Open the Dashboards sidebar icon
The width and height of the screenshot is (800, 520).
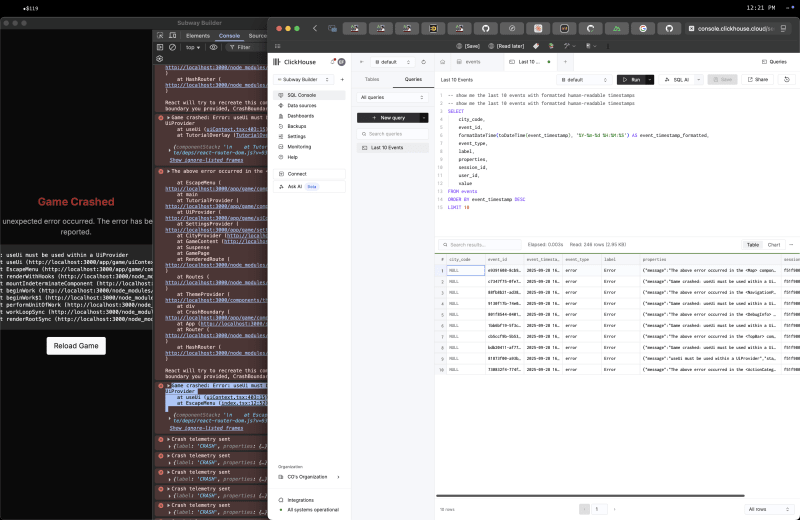coord(280,116)
